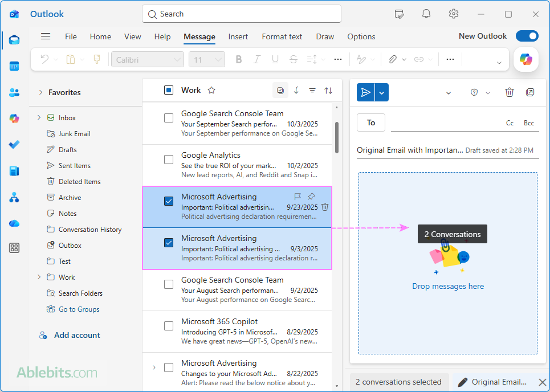Screen dimensions: 550x392
Task: Switch to the Format text ribbon tab
Action: (x=282, y=36)
